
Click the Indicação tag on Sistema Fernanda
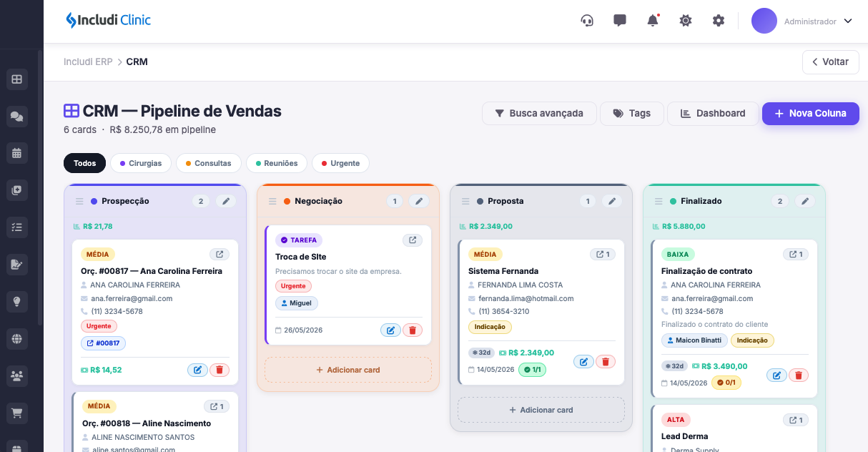coord(490,327)
